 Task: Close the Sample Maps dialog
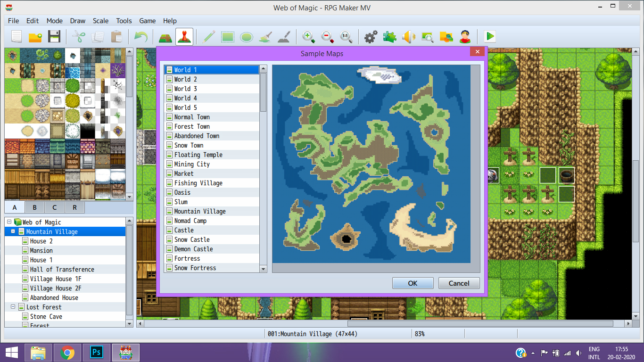click(478, 52)
